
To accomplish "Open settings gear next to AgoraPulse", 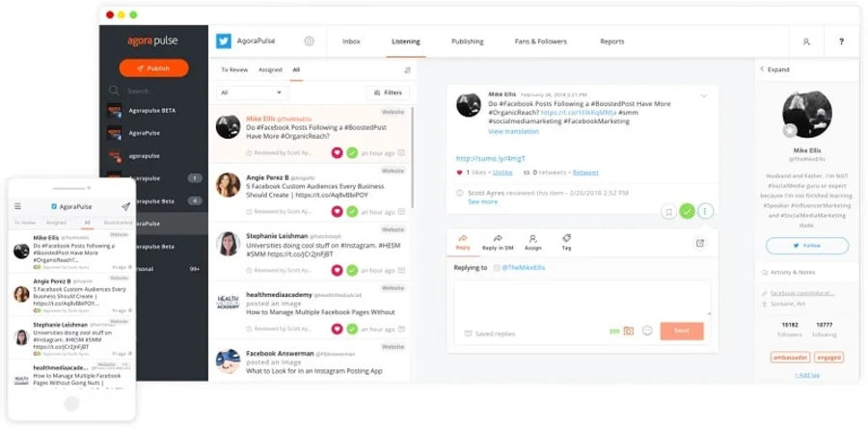I will (x=310, y=41).
